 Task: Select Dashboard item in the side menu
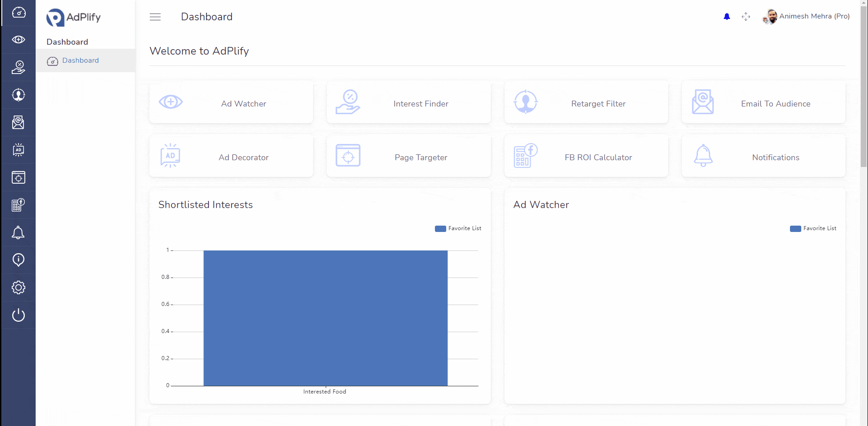[80, 60]
